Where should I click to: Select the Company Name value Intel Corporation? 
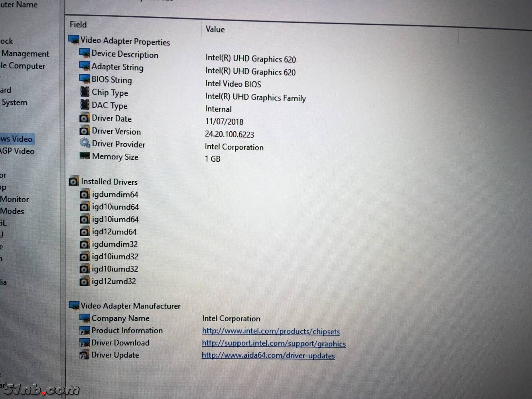click(231, 319)
